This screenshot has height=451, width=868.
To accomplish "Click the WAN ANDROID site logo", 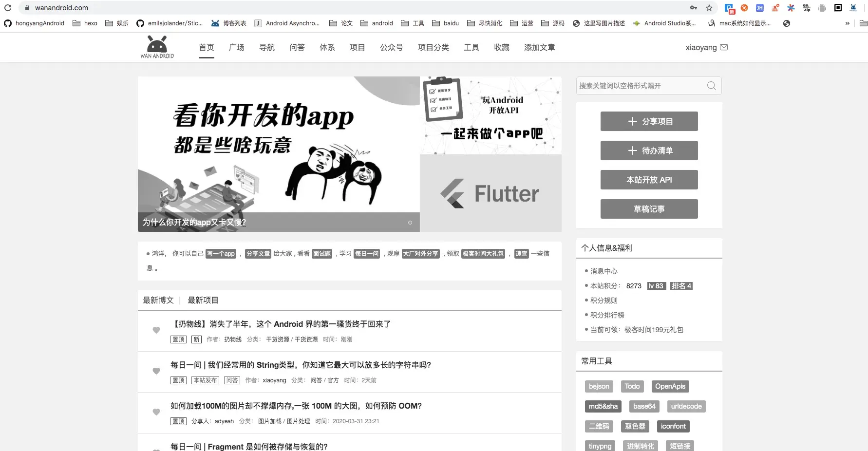I will click(157, 47).
